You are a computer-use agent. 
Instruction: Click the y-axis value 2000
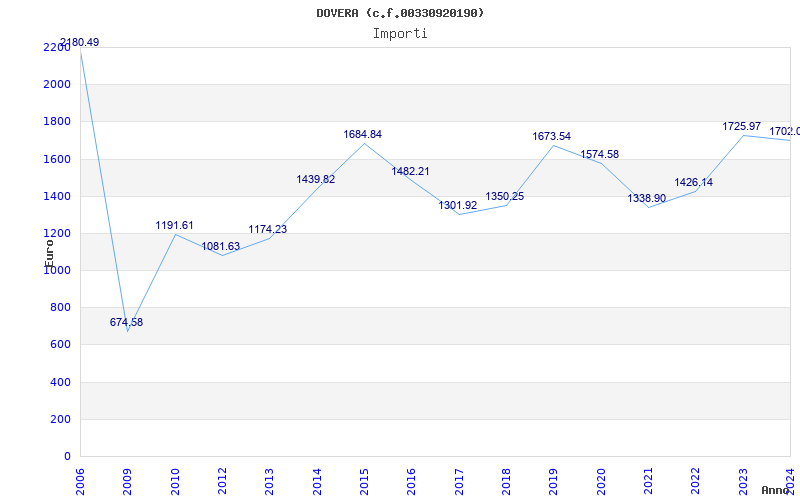(x=57, y=84)
